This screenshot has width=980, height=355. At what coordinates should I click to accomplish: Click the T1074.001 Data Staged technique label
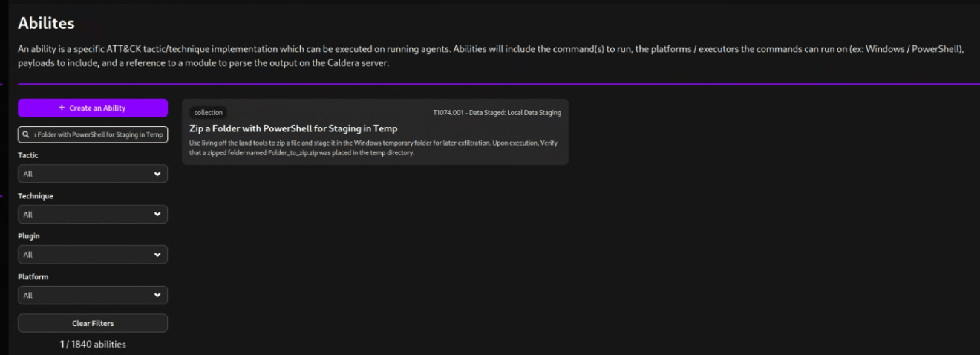497,113
